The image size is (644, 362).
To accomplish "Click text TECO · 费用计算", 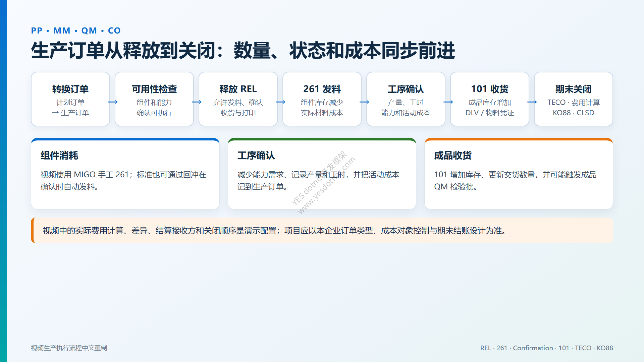I will [574, 103].
